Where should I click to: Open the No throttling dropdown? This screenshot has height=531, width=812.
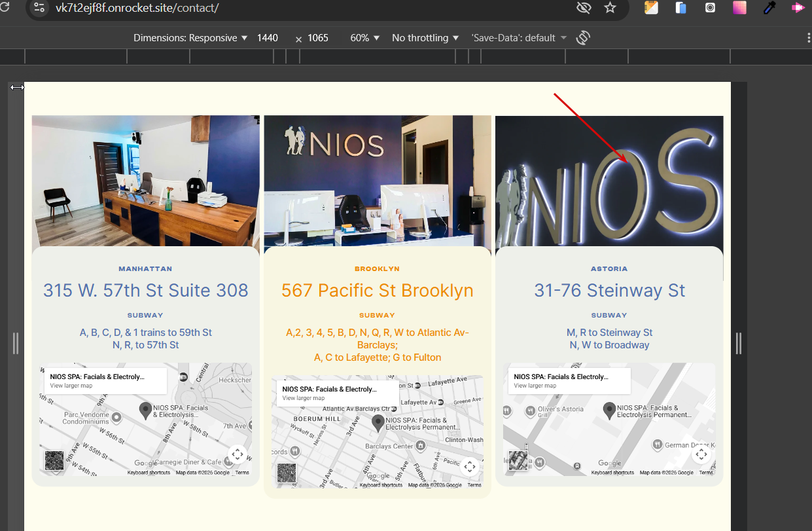click(x=426, y=38)
